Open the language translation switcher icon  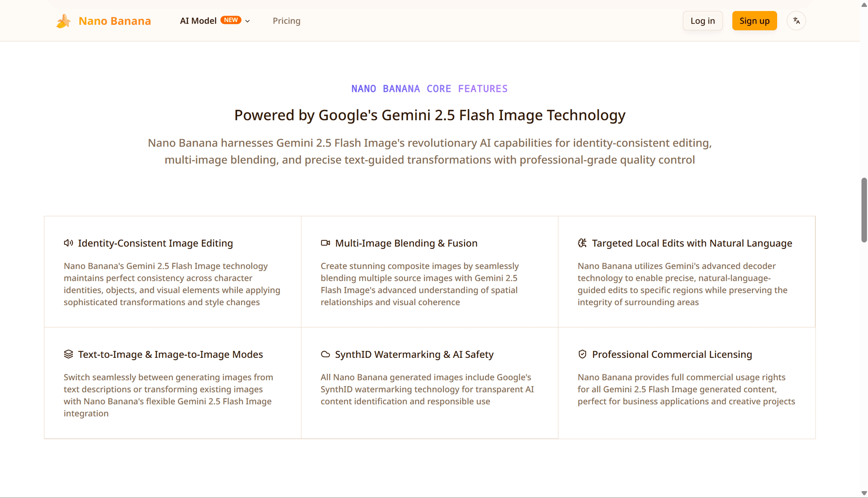[796, 21]
